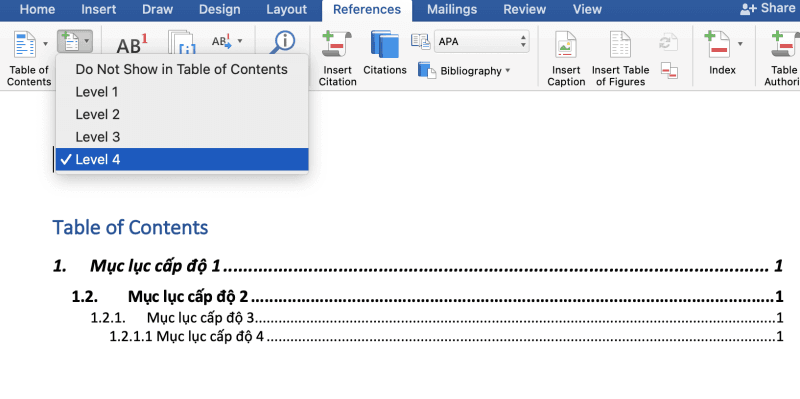Click the Table of Contents heading text
This screenshot has height=399, width=800.
(x=130, y=228)
